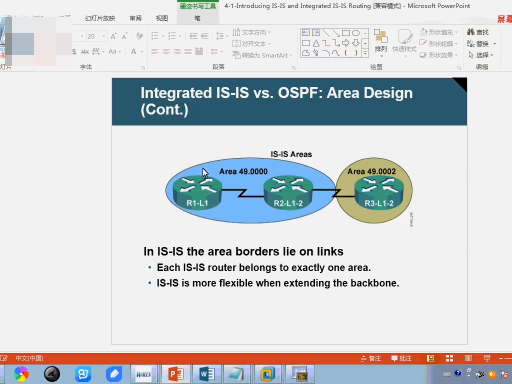This screenshot has width=512, height=384.
Task: Click the ink tools contextual tab header
Action: coord(198,6)
